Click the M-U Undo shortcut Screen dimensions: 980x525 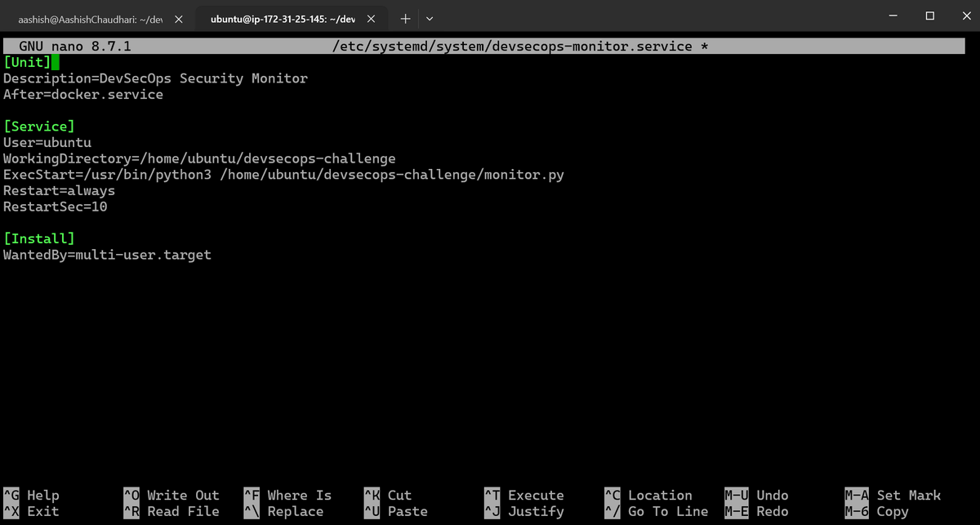click(x=756, y=496)
